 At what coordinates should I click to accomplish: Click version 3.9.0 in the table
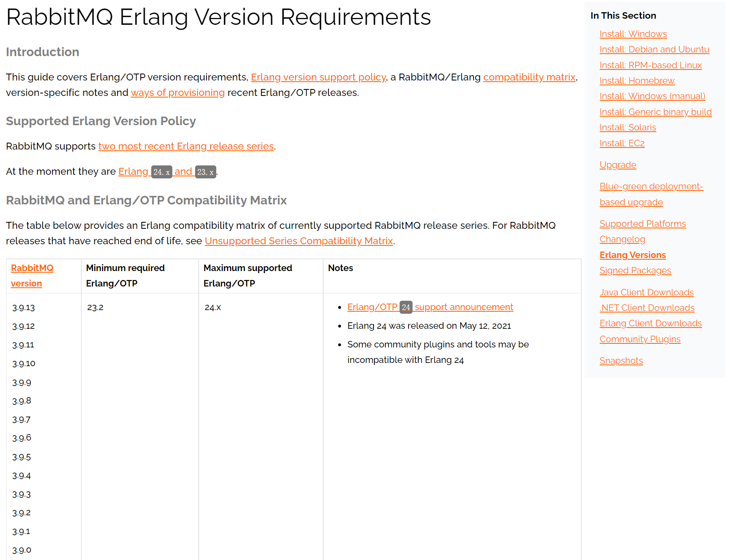[x=22, y=550]
